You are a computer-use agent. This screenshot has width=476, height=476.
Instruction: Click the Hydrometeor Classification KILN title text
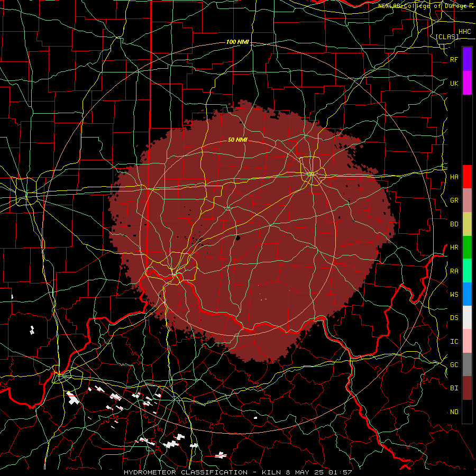coord(238,472)
